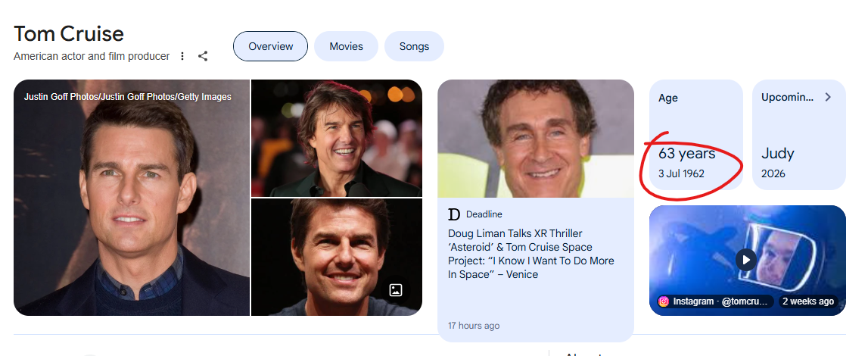Click the share icon beside the subtitle
This screenshot has height=356, width=868.
coord(203,56)
